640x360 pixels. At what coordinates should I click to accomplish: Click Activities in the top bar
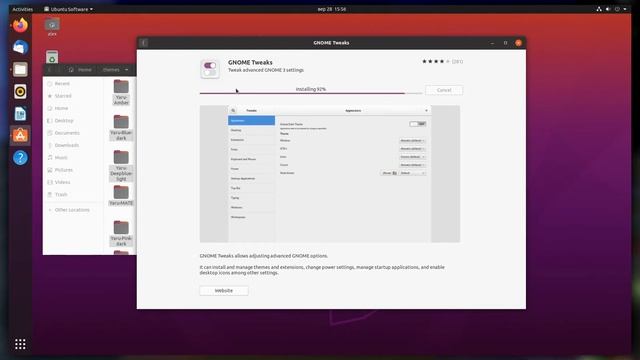click(22, 9)
